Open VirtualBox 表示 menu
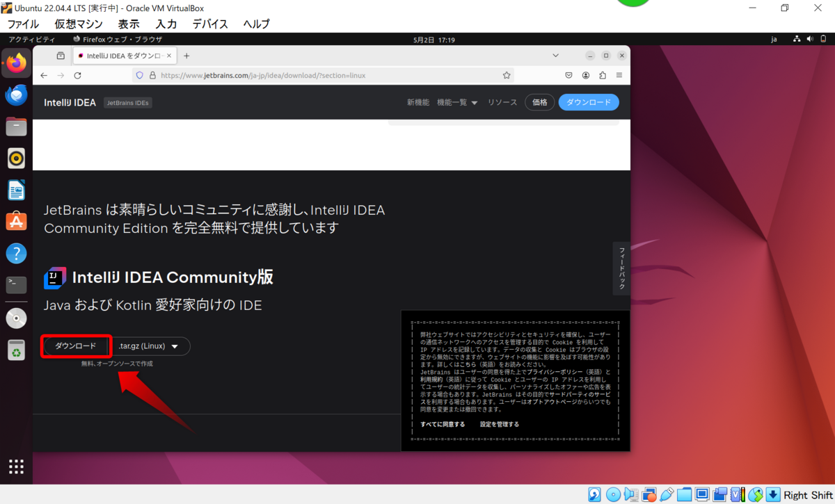 pyautogui.click(x=129, y=24)
